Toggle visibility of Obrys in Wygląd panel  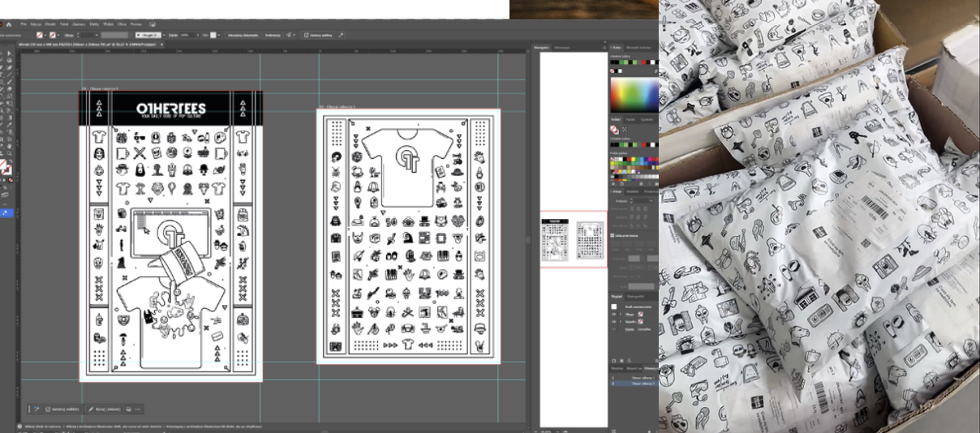coord(613,314)
